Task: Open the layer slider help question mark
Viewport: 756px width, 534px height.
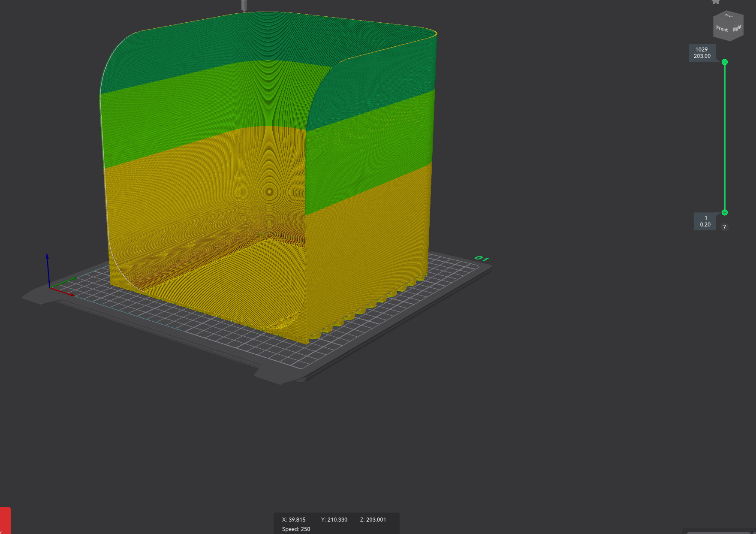Action: coord(724,227)
